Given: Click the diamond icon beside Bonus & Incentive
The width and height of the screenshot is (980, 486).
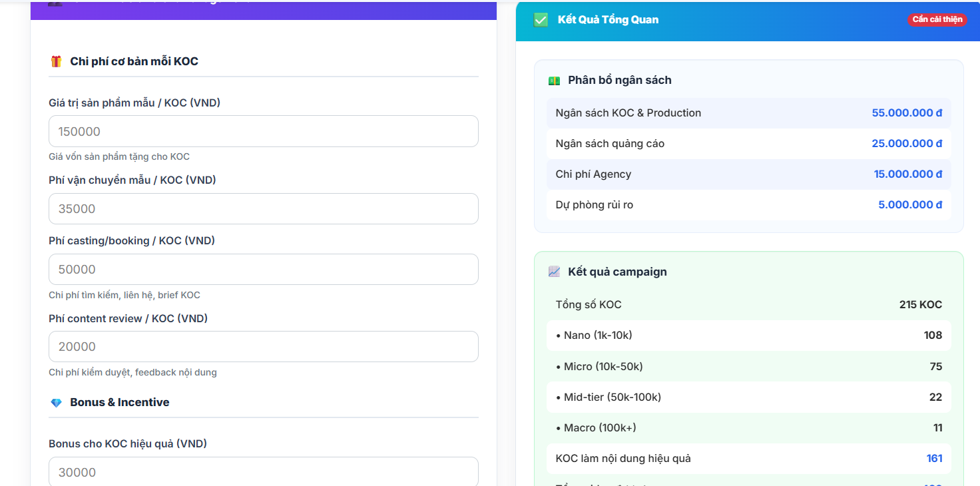Looking at the screenshot, I should 56,403.
